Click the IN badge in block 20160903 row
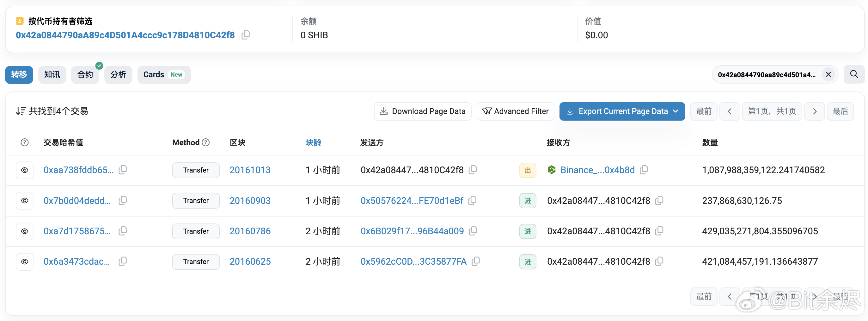Viewport: 868px width, 321px height. pyautogui.click(x=528, y=200)
